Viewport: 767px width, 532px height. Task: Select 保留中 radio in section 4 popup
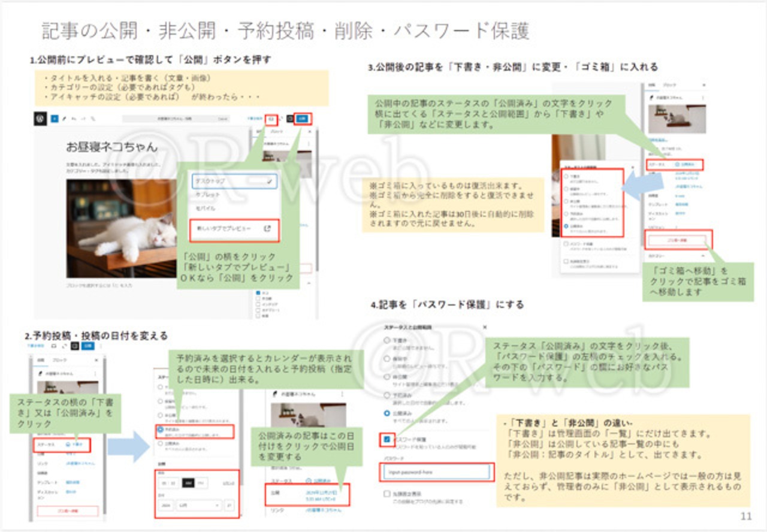point(387,359)
